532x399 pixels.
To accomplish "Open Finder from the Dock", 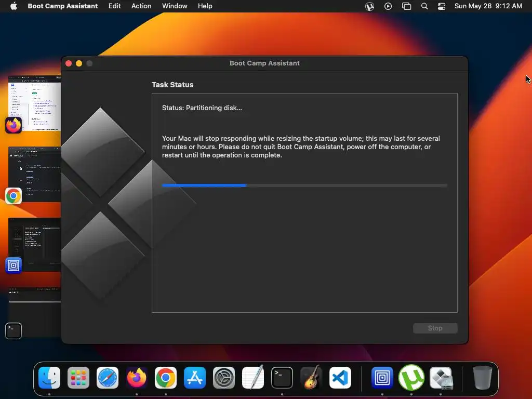I will [x=49, y=378].
